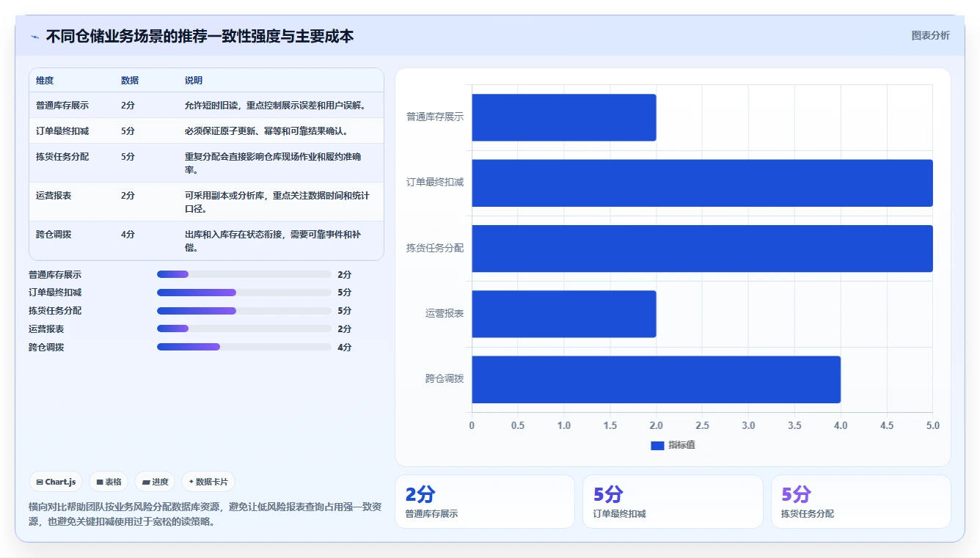Open the 2分 普通库存展示 data card
The width and height of the screenshot is (980, 558).
click(x=485, y=502)
